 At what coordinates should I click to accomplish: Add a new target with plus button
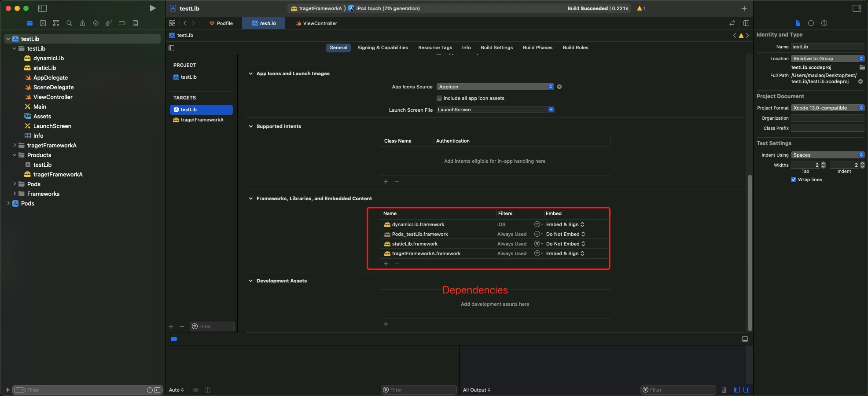pos(171,326)
